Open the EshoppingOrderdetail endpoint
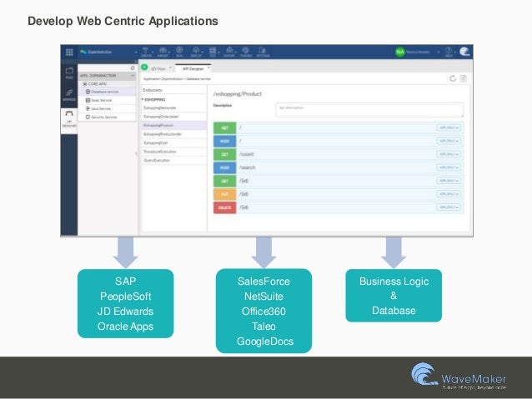The width and height of the screenshot is (532, 399). pos(161,117)
